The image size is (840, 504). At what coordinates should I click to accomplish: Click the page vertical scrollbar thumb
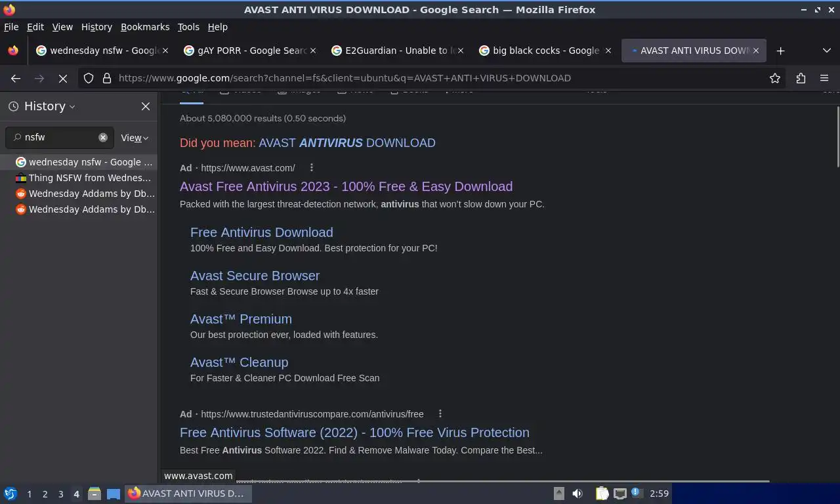point(837,136)
